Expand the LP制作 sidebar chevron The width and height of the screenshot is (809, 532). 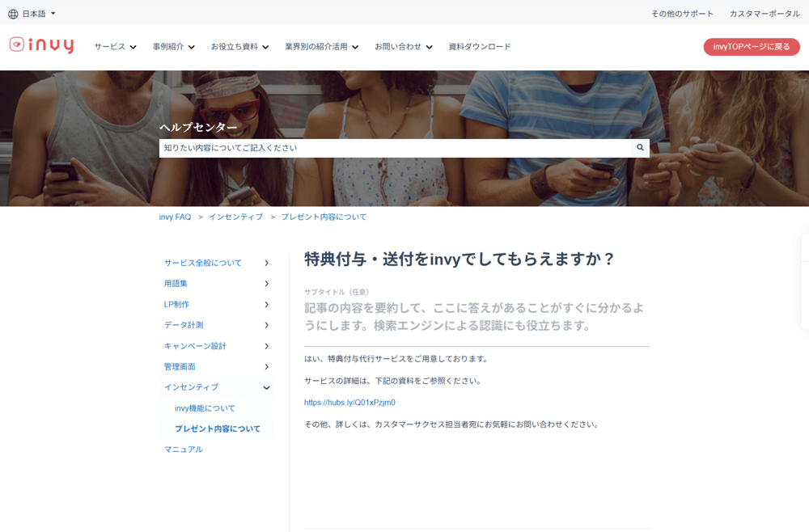pos(267,305)
